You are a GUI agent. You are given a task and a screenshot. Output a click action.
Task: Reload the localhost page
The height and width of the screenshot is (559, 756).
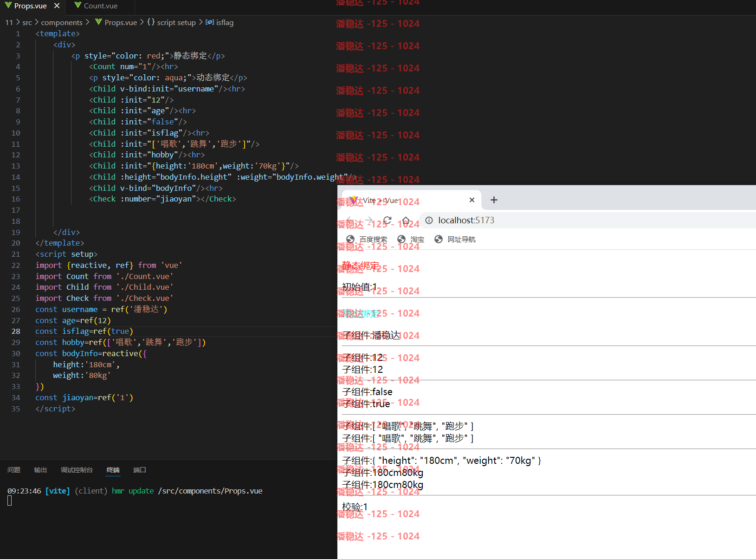click(x=388, y=220)
